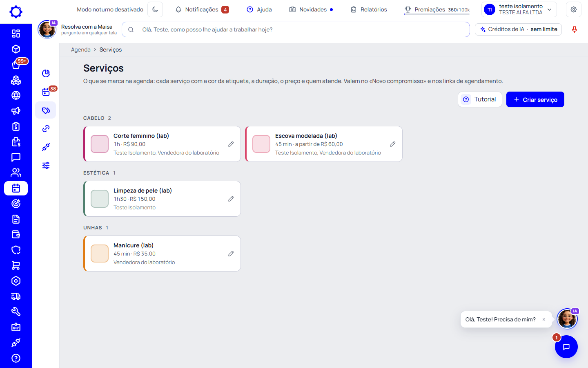588x368 pixels.
Task: Open the blue chat bubble button
Action: [566, 347]
